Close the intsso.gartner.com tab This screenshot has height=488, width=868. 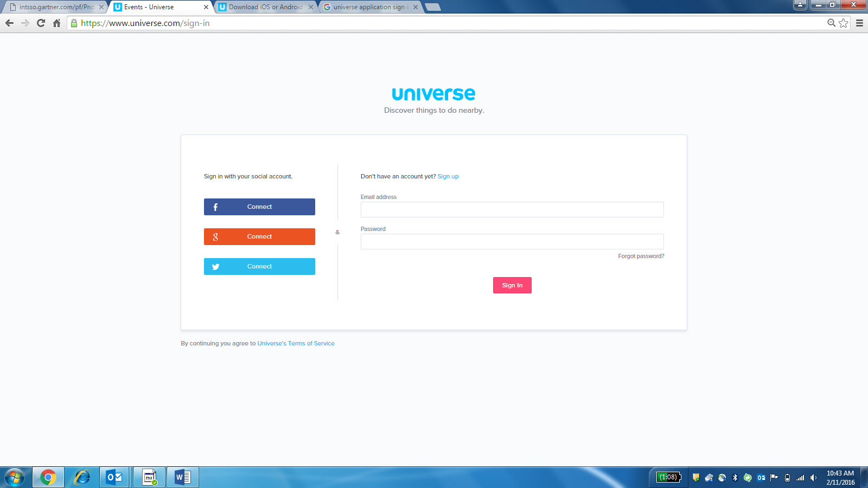point(101,7)
